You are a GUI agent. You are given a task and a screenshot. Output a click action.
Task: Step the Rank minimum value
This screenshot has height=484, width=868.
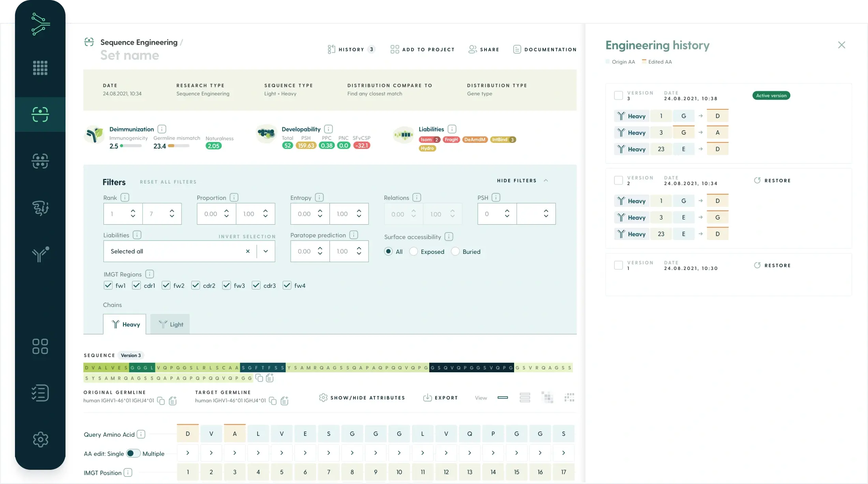pos(133,214)
